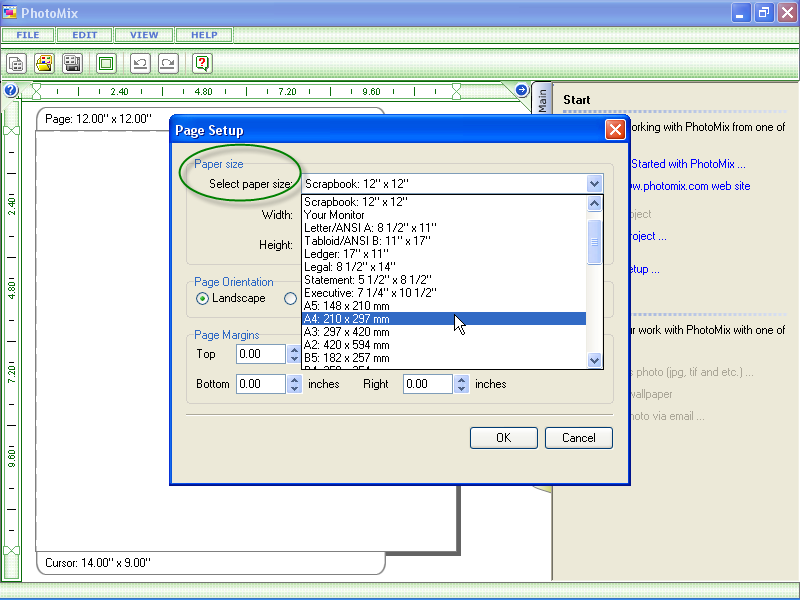800x600 pixels.
Task: Open the HELP menu
Action: 204,35
